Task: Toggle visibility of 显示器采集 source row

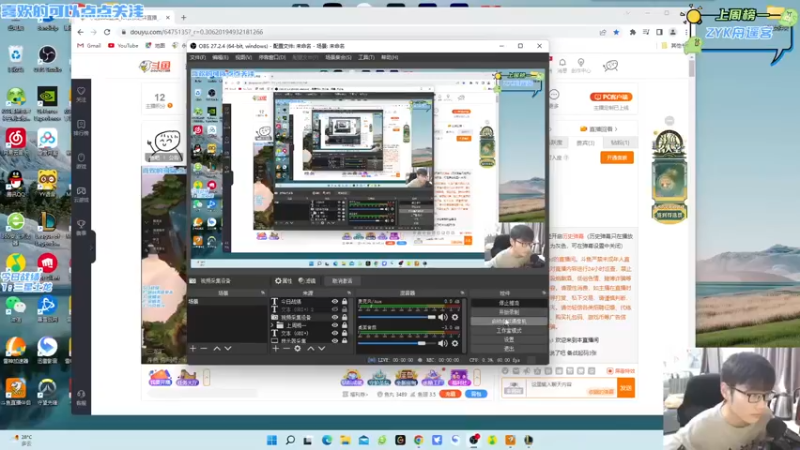Action: tap(335, 341)
